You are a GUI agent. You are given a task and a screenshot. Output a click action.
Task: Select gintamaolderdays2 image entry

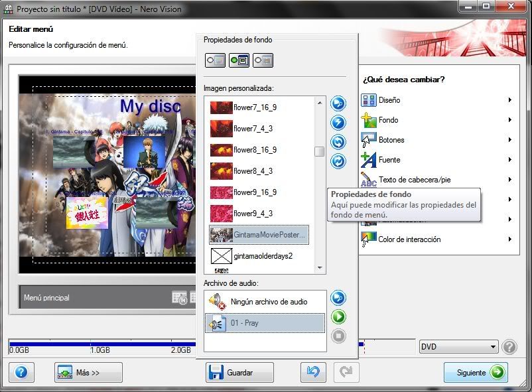pos(259,256)
